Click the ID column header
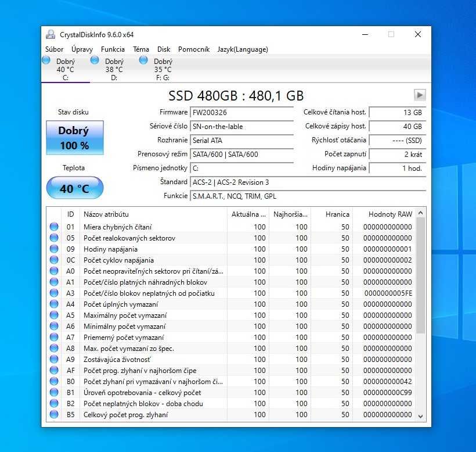Viewport: 476px width, 452px height. tap(70, 214)
